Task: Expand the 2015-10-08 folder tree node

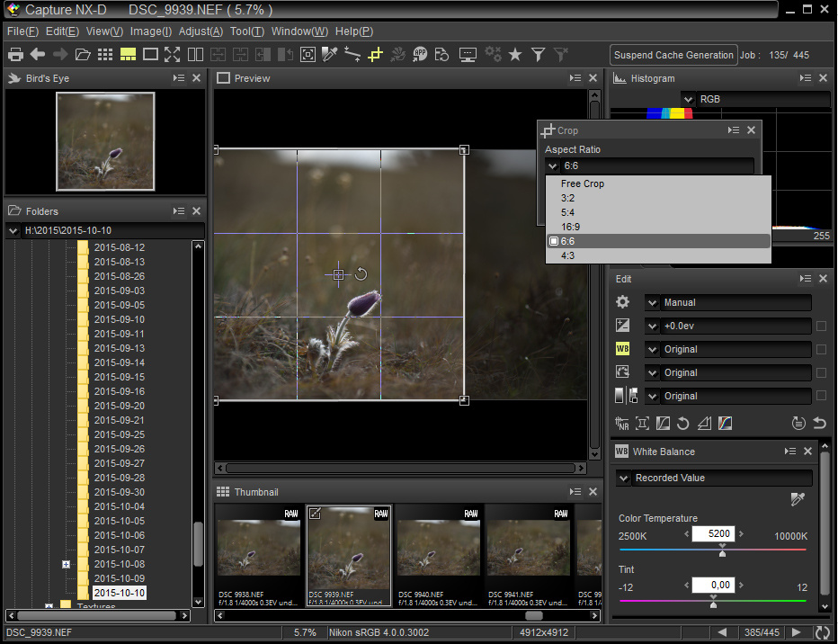Action: [x=66, y=564]
